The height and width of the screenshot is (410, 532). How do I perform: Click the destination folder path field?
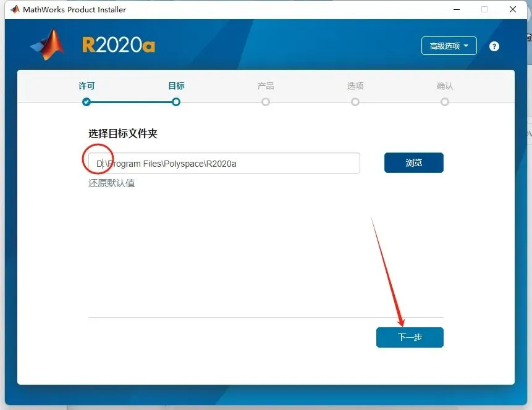tap(224, 163)
